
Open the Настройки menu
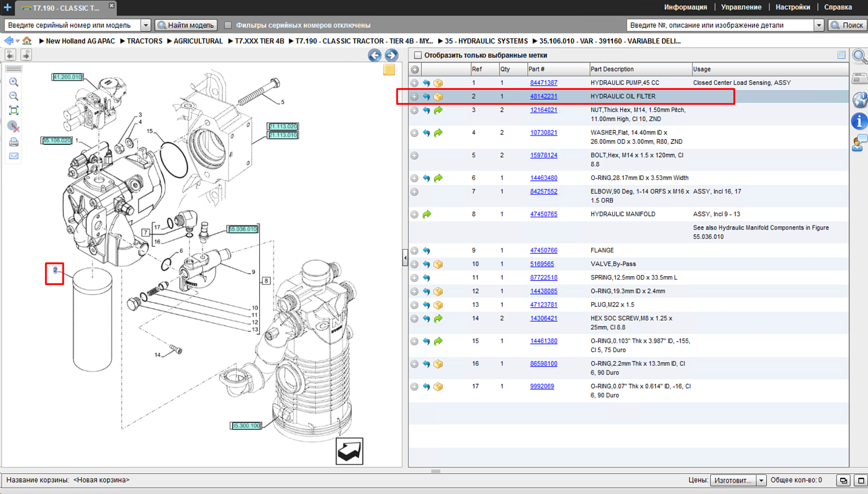coord(793,7)
